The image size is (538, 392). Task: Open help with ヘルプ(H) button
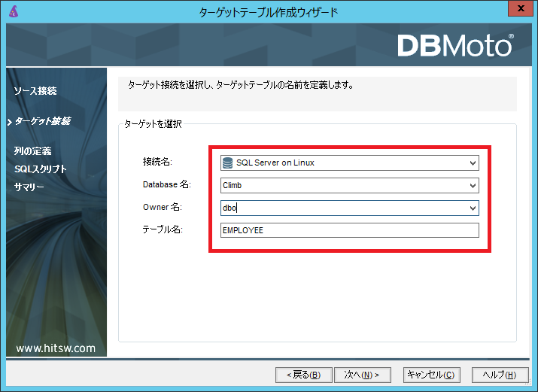click(500, 375)
